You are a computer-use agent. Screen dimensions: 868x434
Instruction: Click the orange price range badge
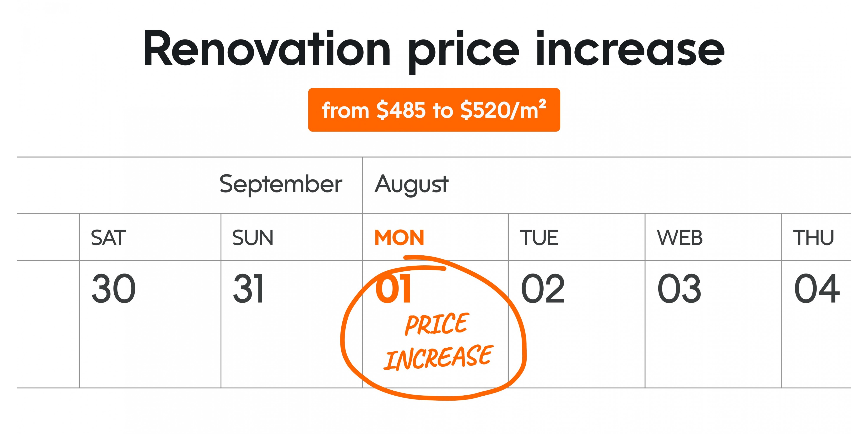[x=434, y=110]
